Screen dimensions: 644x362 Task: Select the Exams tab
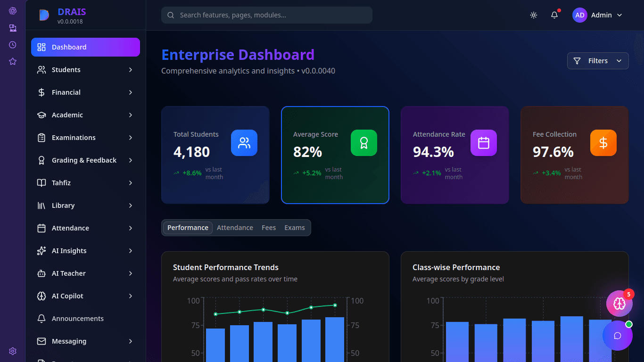294,227
